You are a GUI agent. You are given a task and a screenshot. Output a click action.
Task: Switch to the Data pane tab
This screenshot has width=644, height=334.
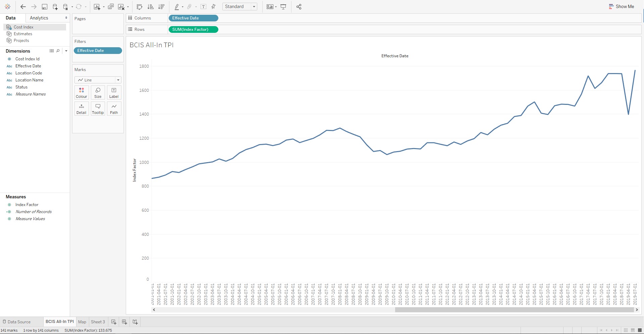11,18
